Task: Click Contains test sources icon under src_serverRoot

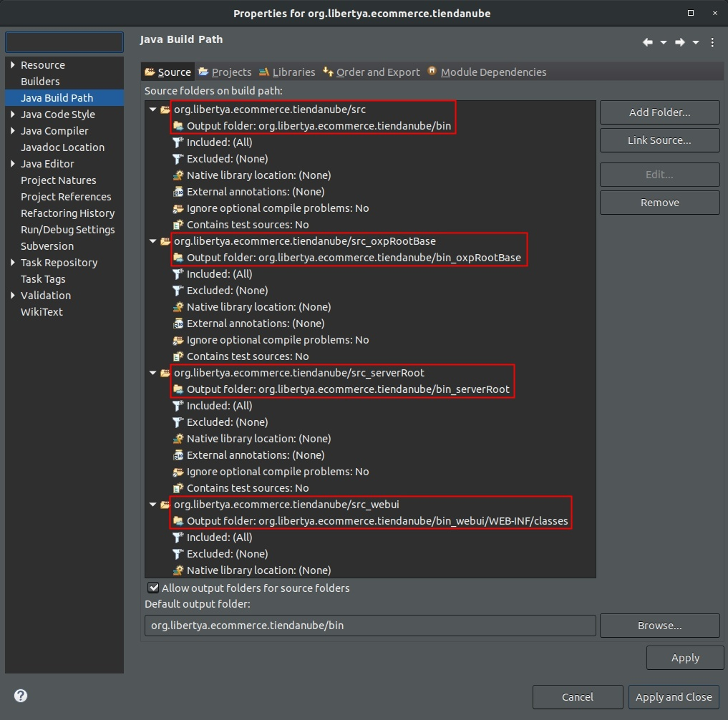Action: pyautogui.click(x=178, y=488)
